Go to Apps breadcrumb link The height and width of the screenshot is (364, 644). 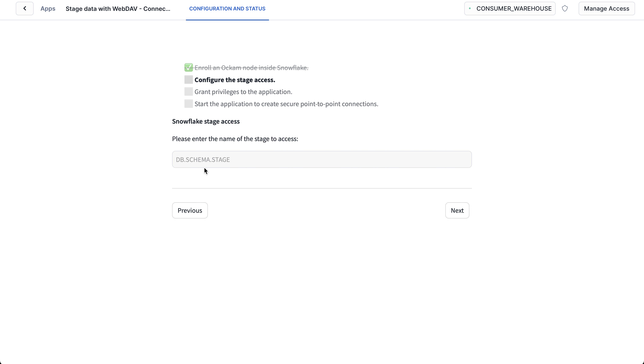pos(48,9)
